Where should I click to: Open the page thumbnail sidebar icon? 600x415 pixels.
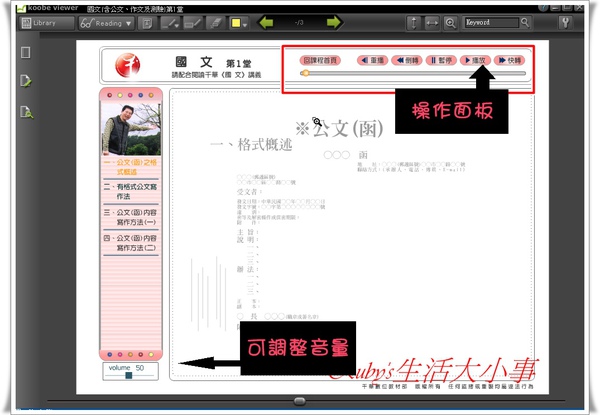[x=26, y=52]
